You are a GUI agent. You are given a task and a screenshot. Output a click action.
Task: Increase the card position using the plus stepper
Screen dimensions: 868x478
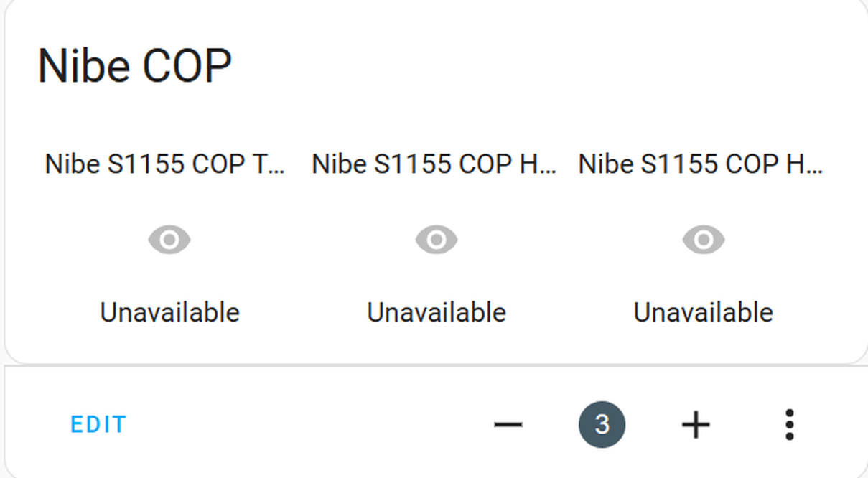click(x=695, y=425)
